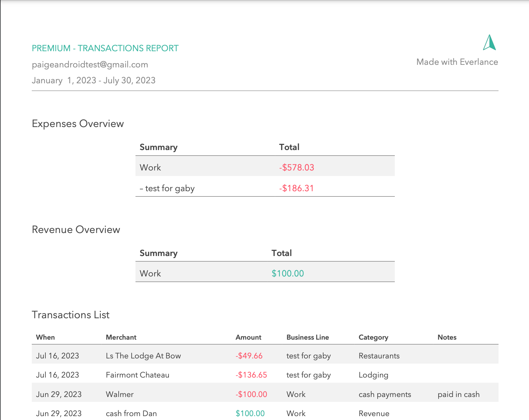Image resolution: width=529 pixels, height=420 pixels.
Task: Click the Transactions List heading
Action: (x=70, y=314)
